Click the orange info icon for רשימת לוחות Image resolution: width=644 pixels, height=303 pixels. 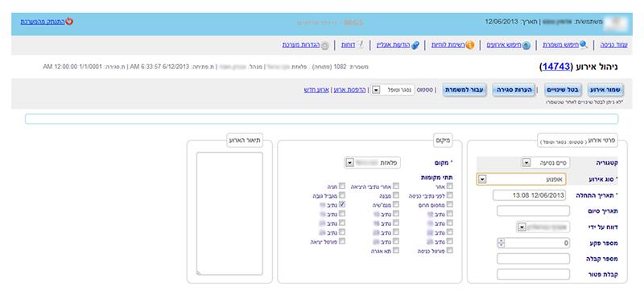470,45
